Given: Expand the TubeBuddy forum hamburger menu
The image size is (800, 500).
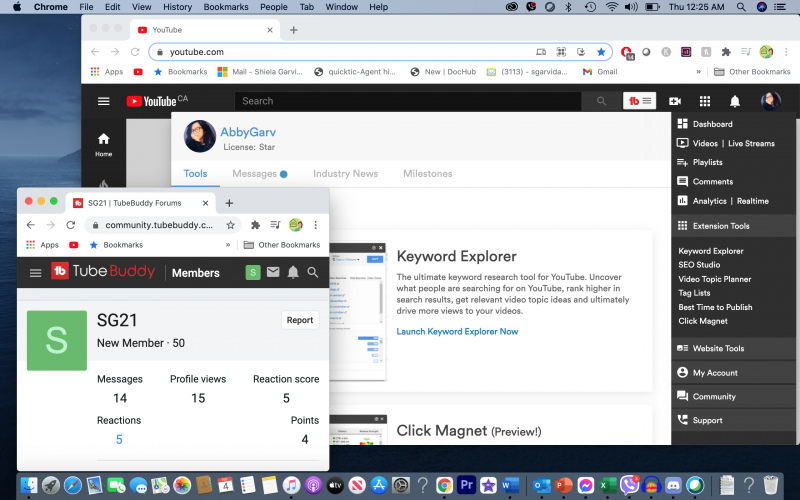Looking at the screenshot, I should [x=36, y=272].
